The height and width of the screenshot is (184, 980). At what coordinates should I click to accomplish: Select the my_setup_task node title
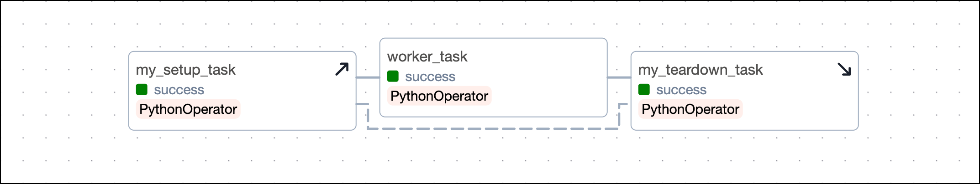click(x=185, y=70)
